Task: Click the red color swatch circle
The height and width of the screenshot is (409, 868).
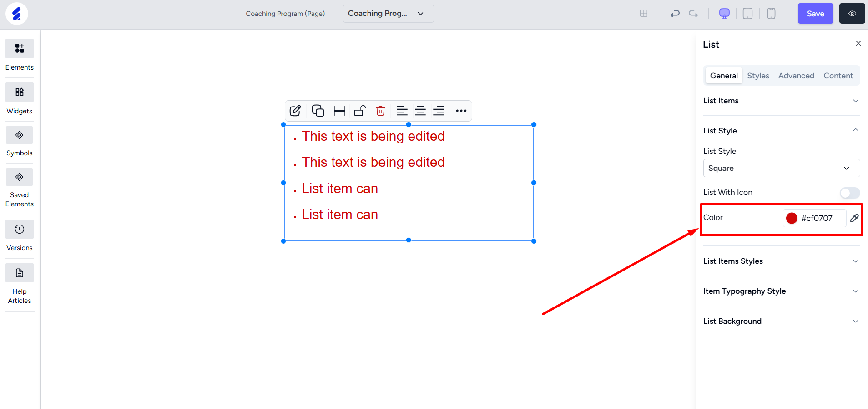Action: tap(792, 218)
